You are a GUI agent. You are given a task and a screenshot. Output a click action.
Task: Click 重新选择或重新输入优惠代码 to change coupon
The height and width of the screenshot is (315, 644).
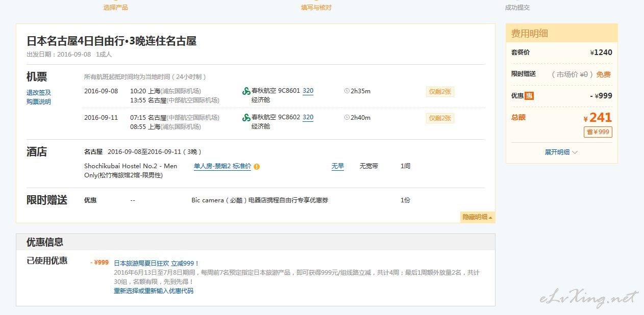pos(154,291)
